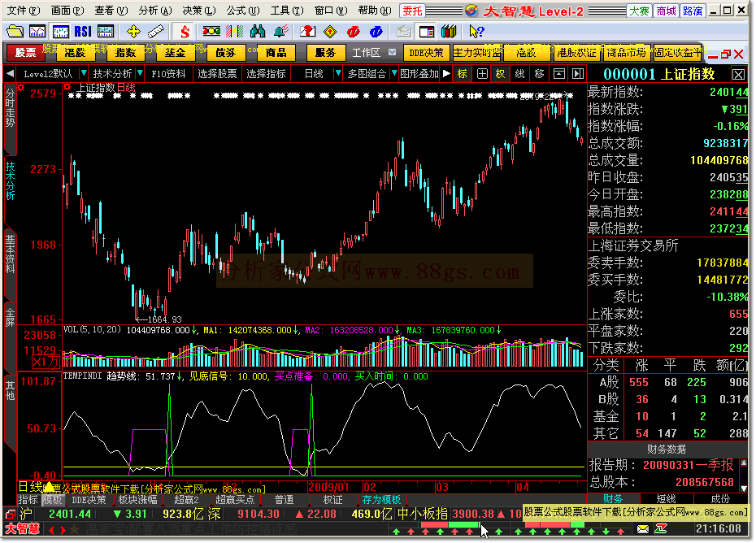756x543 pixels.
Task: Click the 图形叠加 overlay button
Action: (419, 74)
